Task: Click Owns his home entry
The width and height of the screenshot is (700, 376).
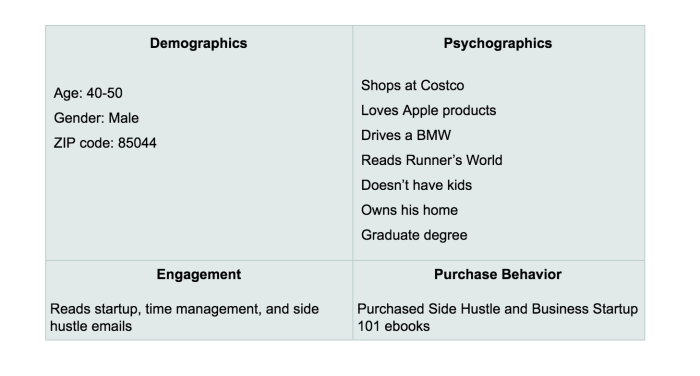Action: click(x=409, y=210)
